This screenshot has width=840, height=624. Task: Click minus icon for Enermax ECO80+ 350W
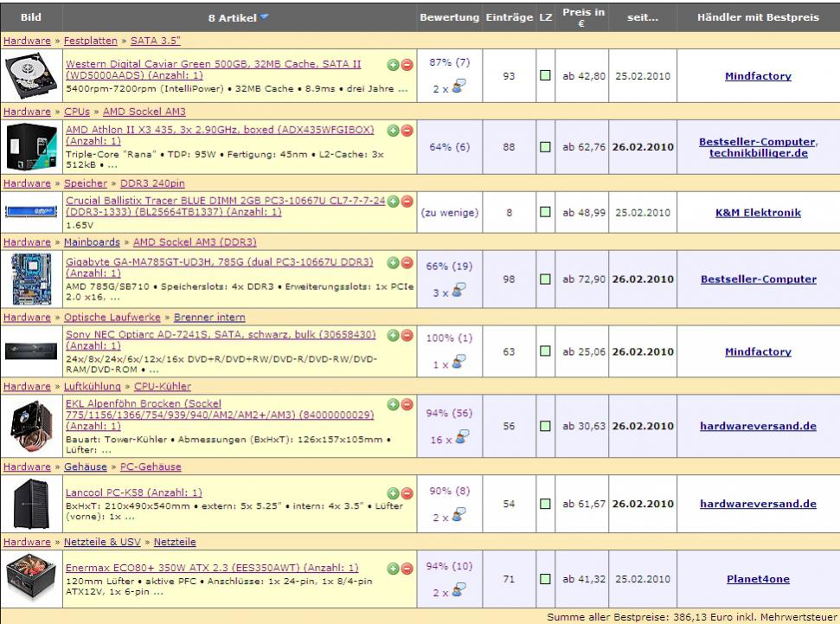[407, 569]
